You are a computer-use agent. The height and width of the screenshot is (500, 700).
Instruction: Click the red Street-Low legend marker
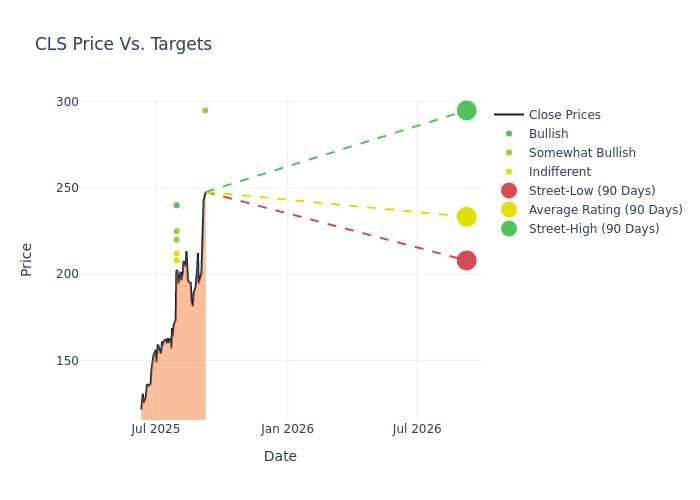point(509,191)
